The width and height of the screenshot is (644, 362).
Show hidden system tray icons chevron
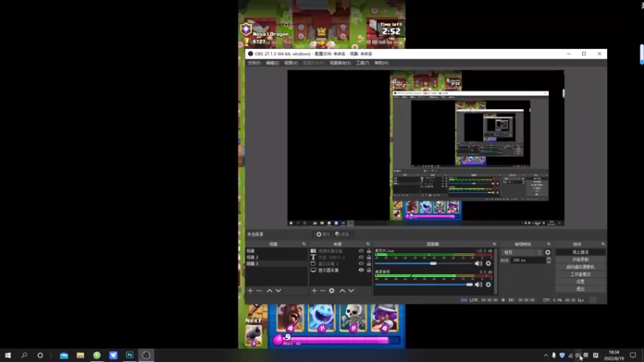(546, 356)
